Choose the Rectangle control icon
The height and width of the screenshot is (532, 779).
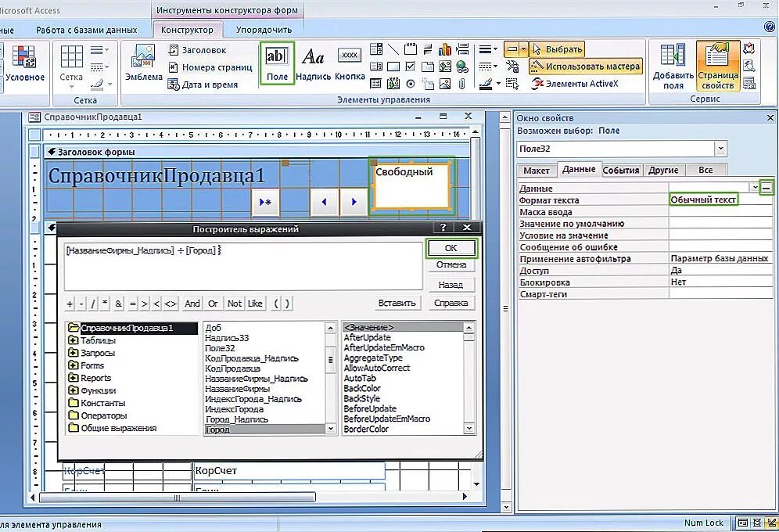(x=393, y=66)
